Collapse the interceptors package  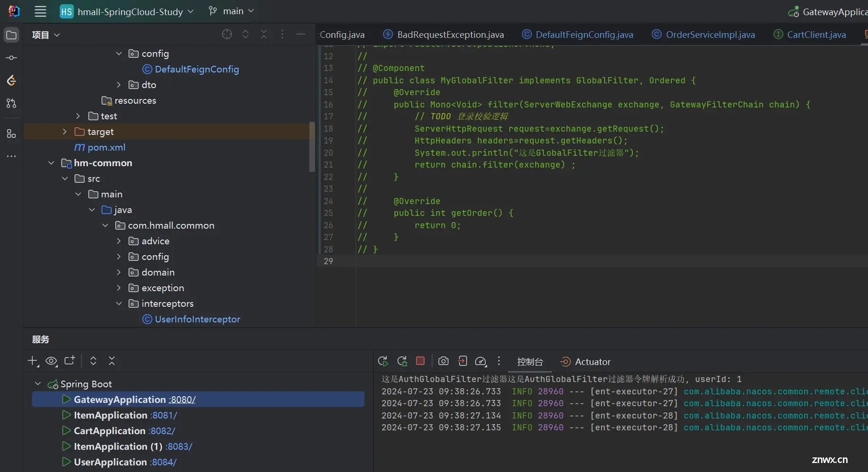pyautogui.click(x=119, y=303)
